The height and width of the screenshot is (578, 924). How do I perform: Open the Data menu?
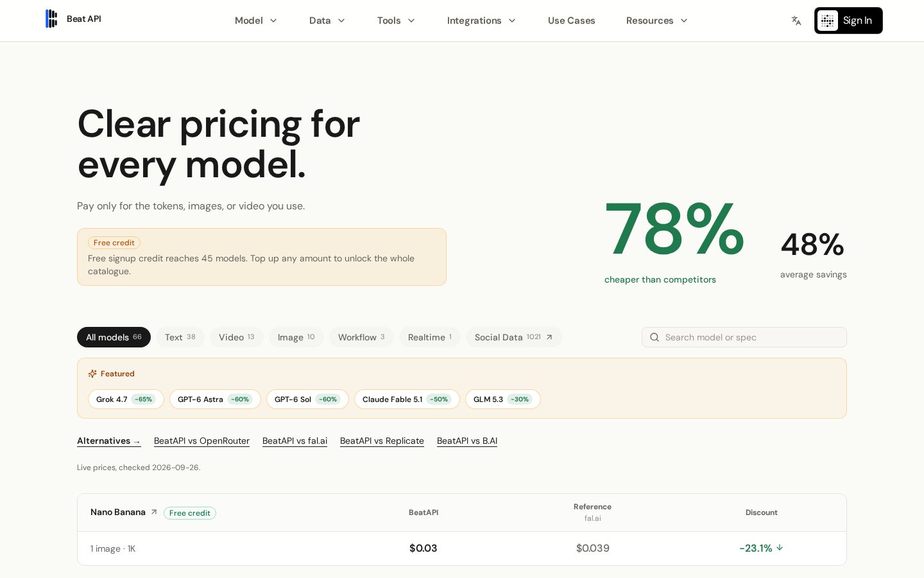point(327,21)
